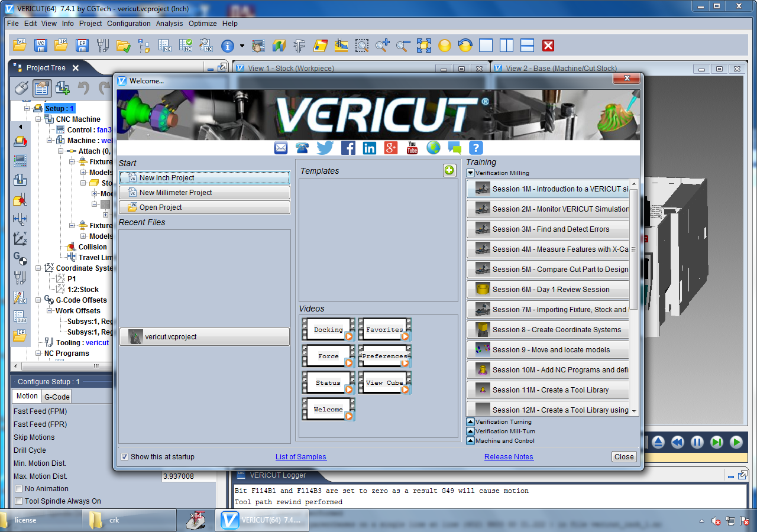Image resolution: width=757 pixels, height=532 pixels.
Task: Click red X icon in main toolbar
Action: (x=548, y=46)
